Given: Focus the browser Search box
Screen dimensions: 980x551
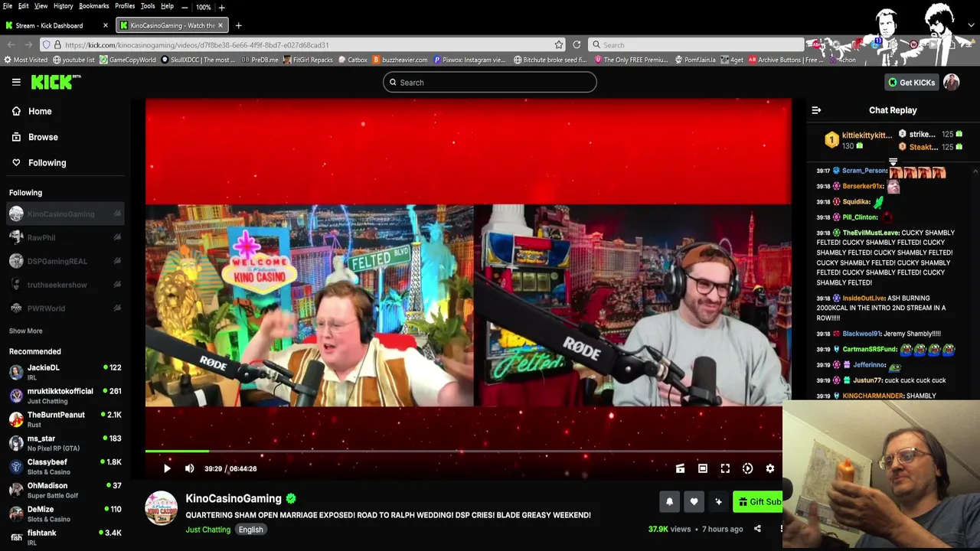Looking at the screenshot, I should pos(697,44).
